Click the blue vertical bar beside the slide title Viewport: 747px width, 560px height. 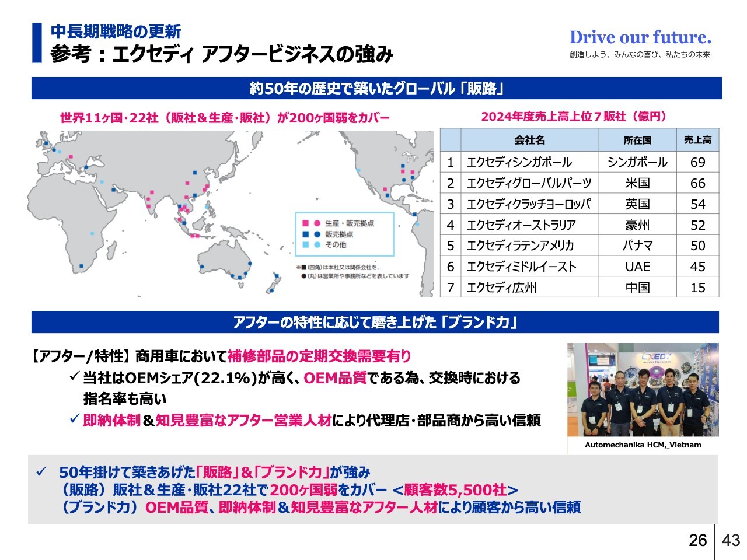pyautogui.click(x=37, y=43)
